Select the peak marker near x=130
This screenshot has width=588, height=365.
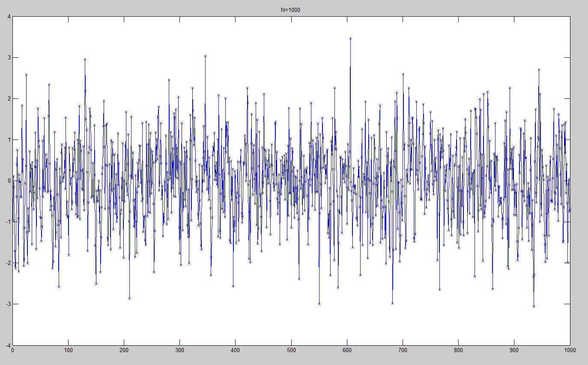coord(85,60)
